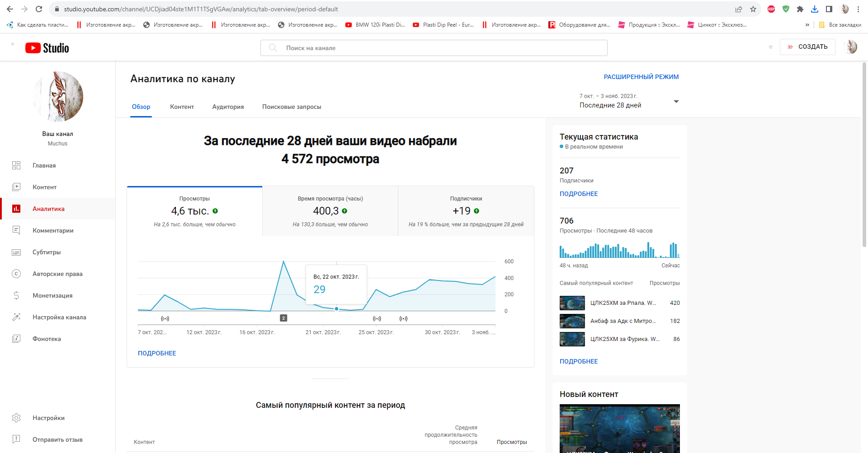Switch to the Аудитория tab
The width and height of the screenshot is (868, 453).
pos(228,107)
